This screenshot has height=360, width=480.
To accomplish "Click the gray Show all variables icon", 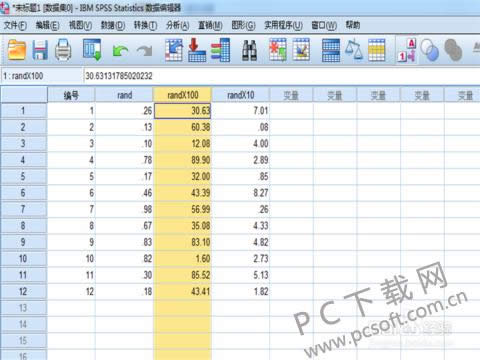I will pos(453,50).
